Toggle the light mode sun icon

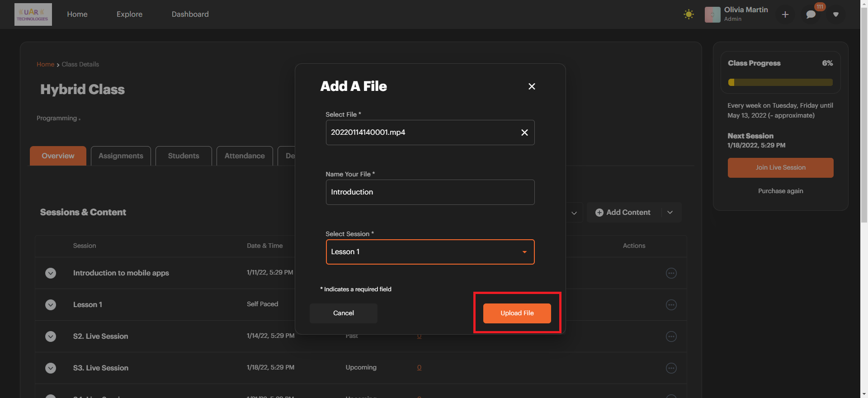point(689,14)
